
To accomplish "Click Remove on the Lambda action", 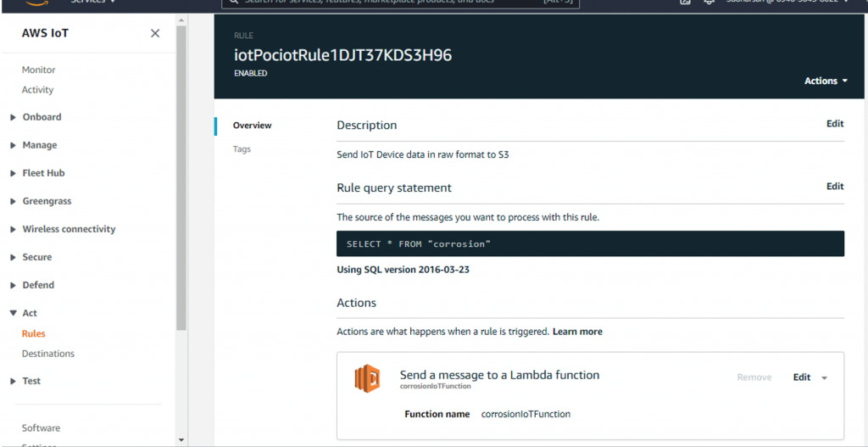I will pyautogui.click(x=754, y=377).
